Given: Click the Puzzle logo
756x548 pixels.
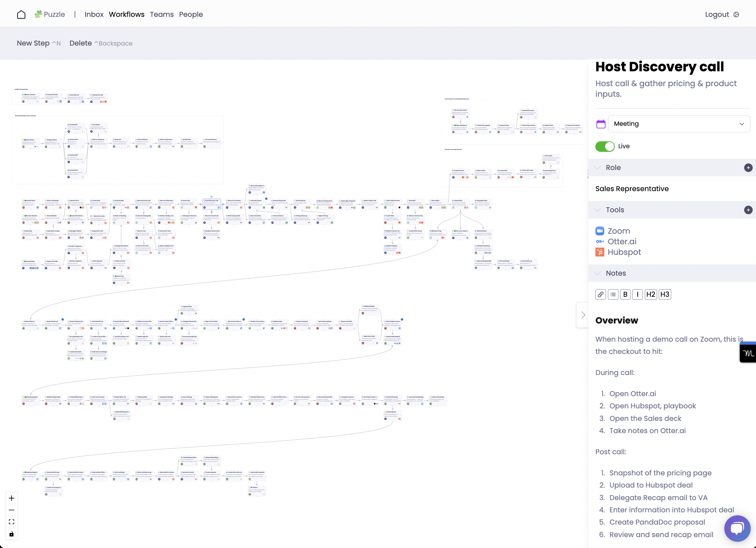Looking at the screenshot, I should coord(50,14).
